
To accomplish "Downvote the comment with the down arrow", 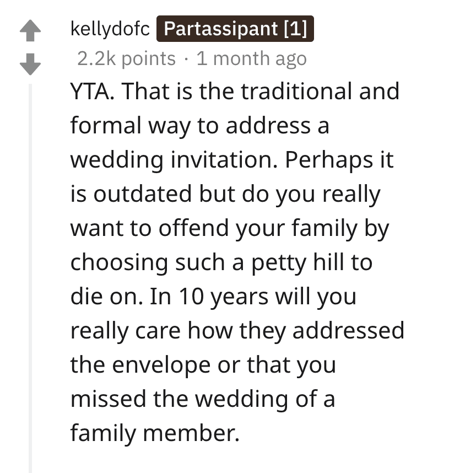I will point(30,64).
